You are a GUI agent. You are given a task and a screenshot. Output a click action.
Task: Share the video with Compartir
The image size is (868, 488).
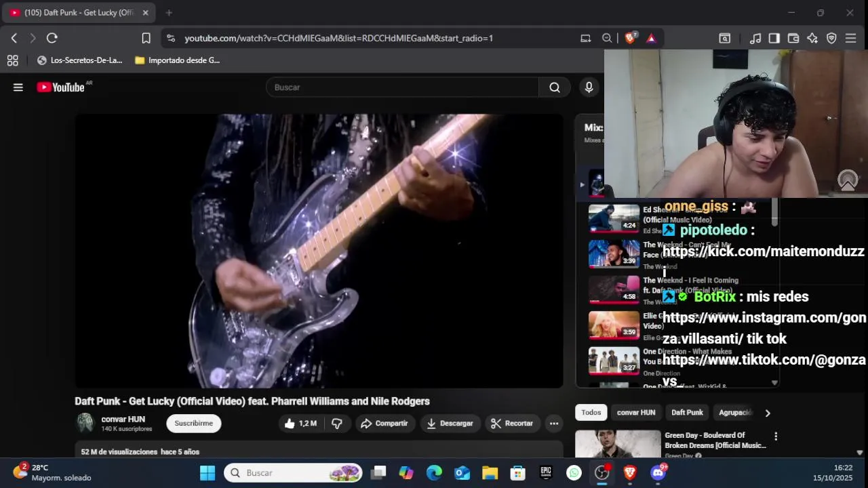pyautogui.click(x=384, y=423)
